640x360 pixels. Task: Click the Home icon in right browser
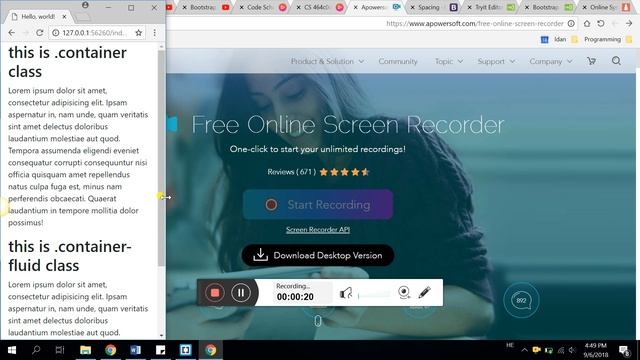(587, 24)
